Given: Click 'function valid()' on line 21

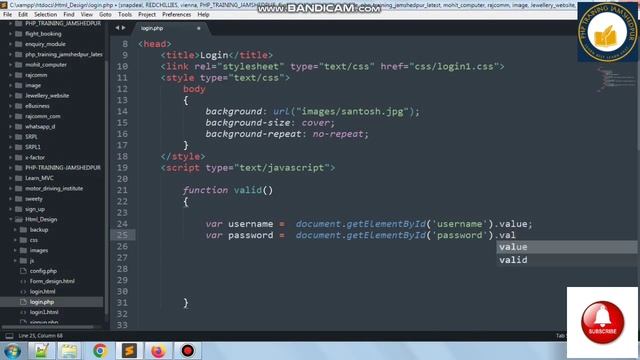Looking at the screenshot, I should pos(228,190).
